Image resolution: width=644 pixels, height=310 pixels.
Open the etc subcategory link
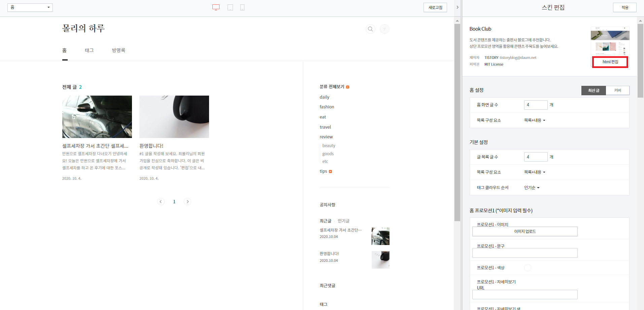(x=325, y=162)
